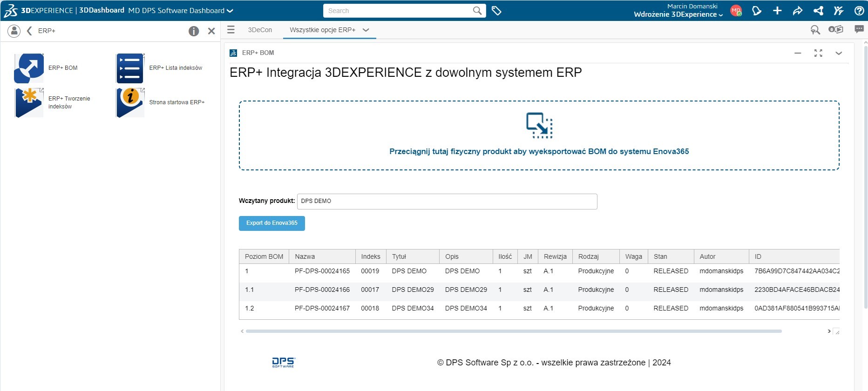Open the Help question mark icon

pyautogui.click(x=859, y=11)
